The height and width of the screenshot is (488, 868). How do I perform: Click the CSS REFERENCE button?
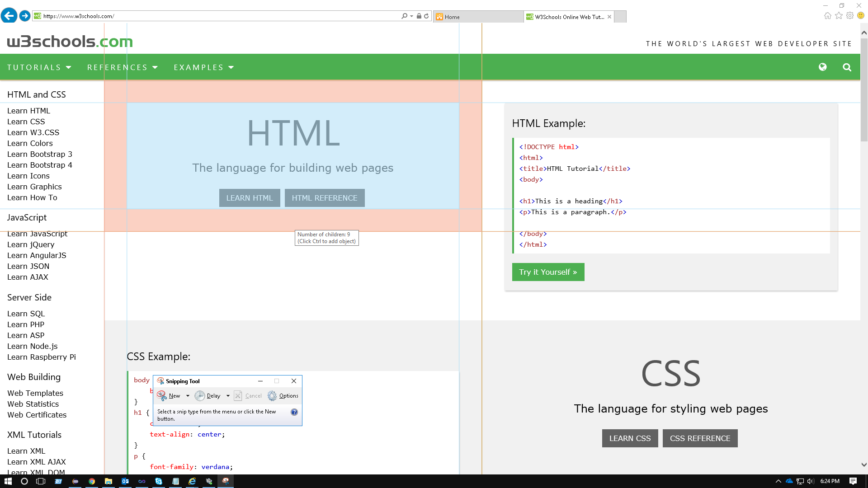click(700, 438)
